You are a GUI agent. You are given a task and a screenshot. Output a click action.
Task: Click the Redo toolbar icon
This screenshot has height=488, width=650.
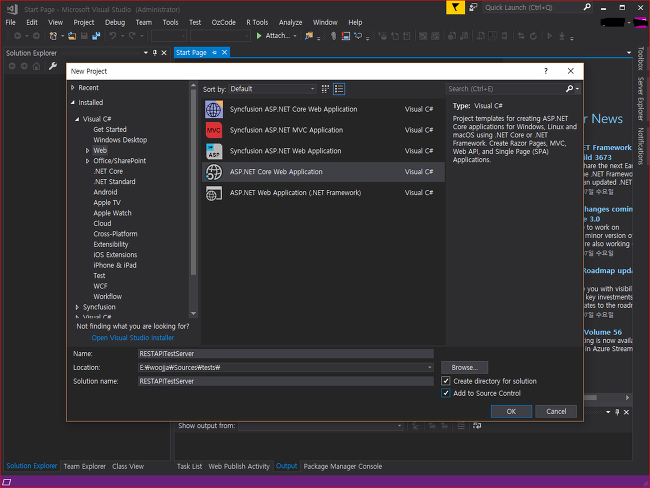tap(132, 36)
